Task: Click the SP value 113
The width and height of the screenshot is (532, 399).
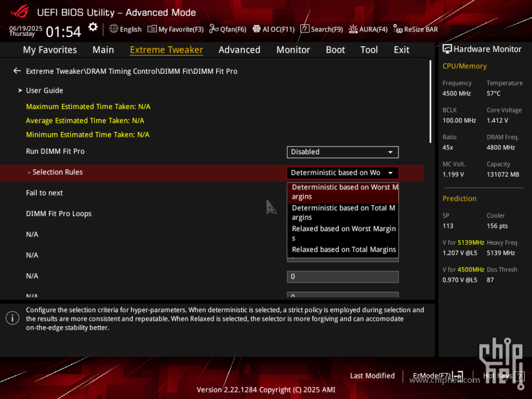Action: [447, 226]
